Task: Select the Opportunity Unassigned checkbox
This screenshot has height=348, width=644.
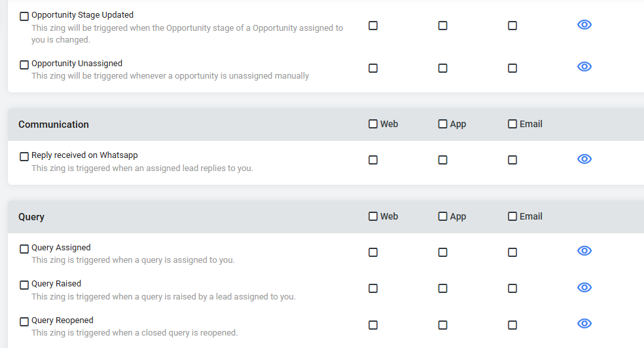Action: click(x=24, y=65)
